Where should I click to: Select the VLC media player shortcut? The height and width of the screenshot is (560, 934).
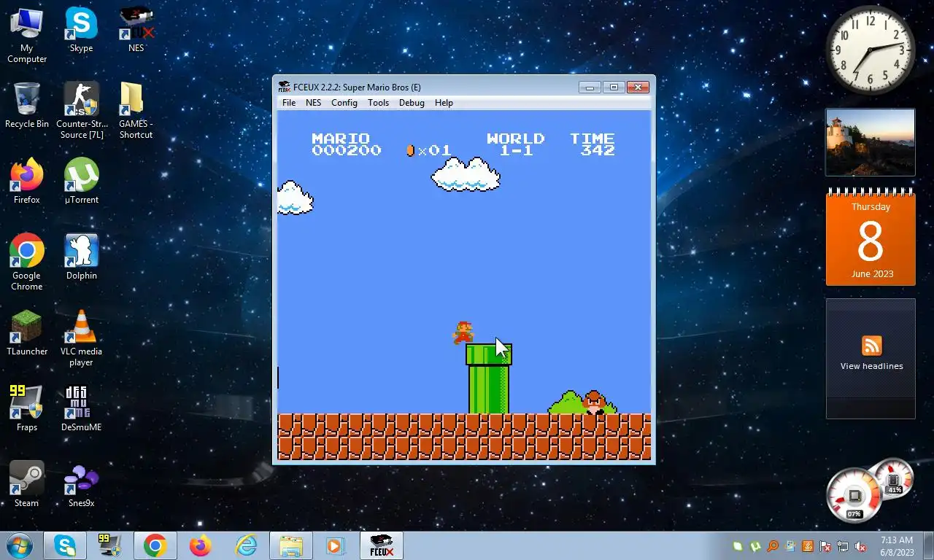point(82,338)
